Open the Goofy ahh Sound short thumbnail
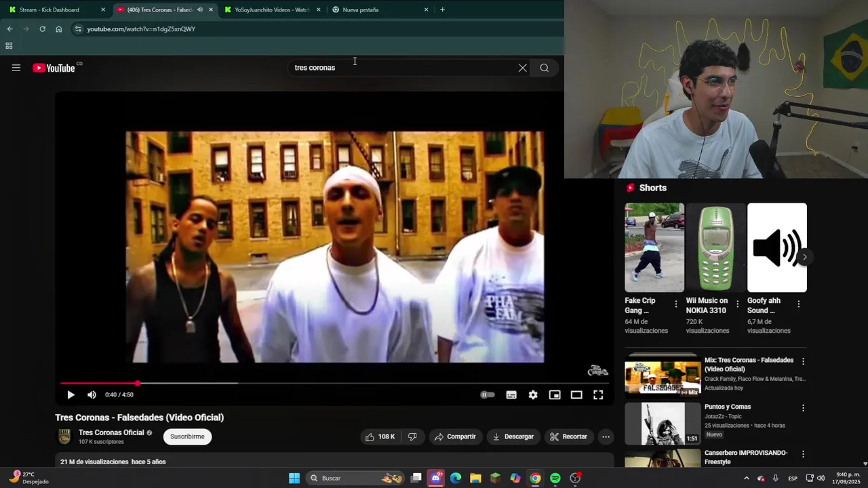Viewport: 868px width, 488px height. 777,247
